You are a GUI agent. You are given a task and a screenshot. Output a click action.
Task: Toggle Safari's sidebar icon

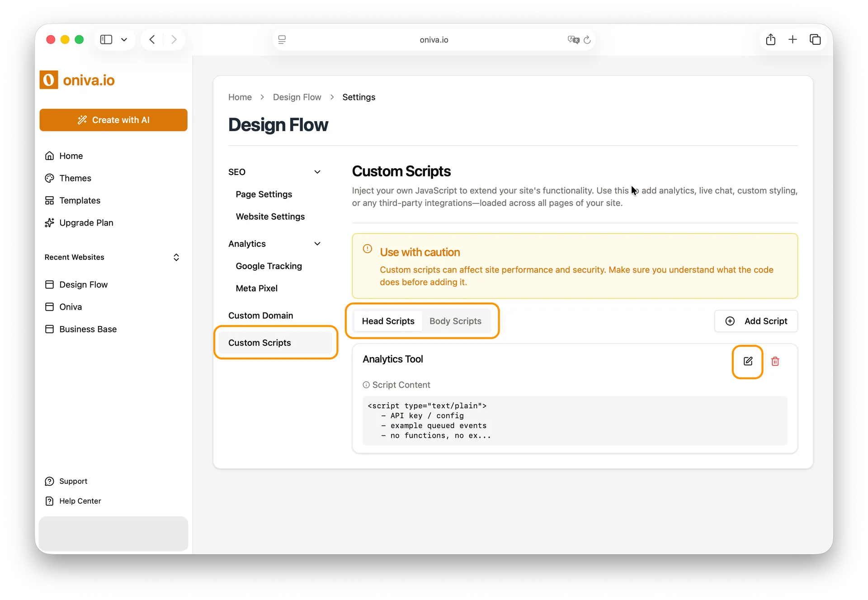point(105,39)
